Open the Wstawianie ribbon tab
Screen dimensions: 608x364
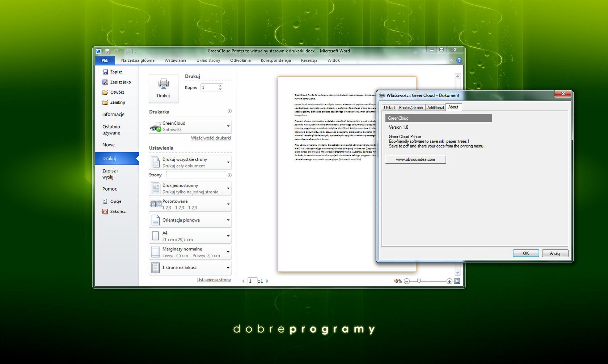point(176,60)
